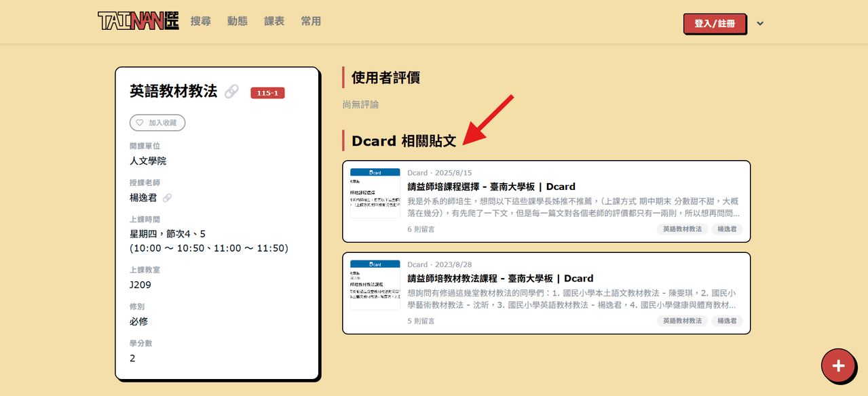Click the red plus floating button
This screenshot has width=868, height=396.
tap(838, 366)
